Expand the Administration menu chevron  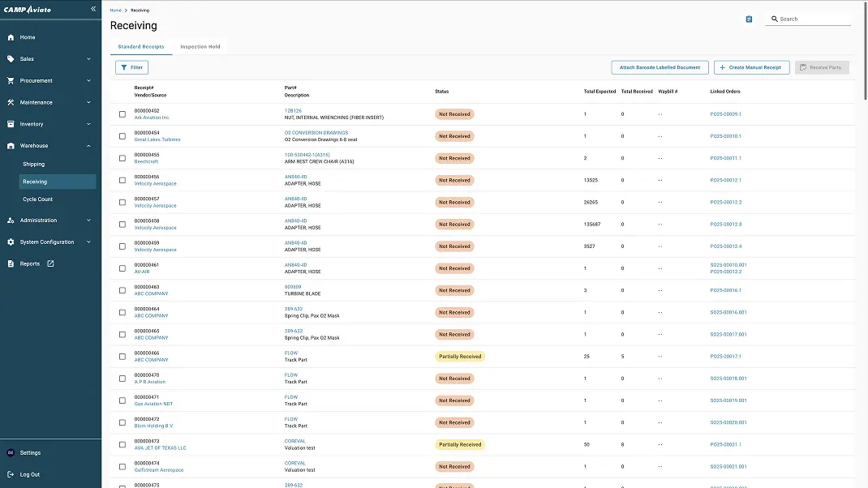point(88,220)
